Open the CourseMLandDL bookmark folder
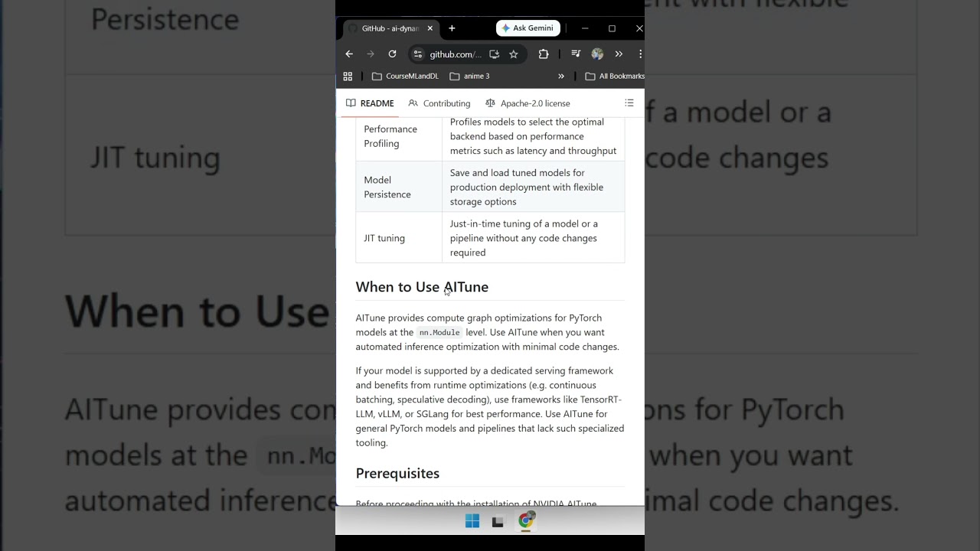The height and width of the screenshot is (551, 980). click(405, 76)
